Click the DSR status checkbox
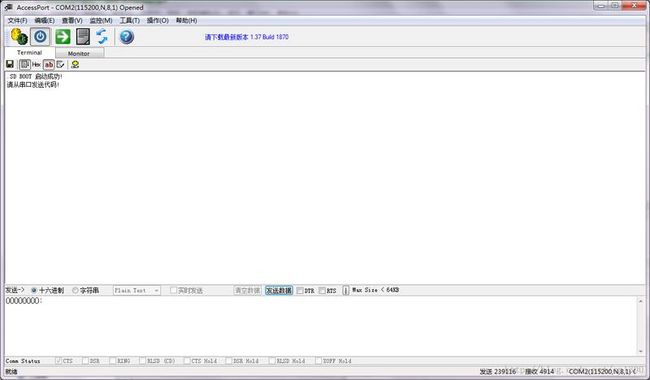 (x=85, y=361)
